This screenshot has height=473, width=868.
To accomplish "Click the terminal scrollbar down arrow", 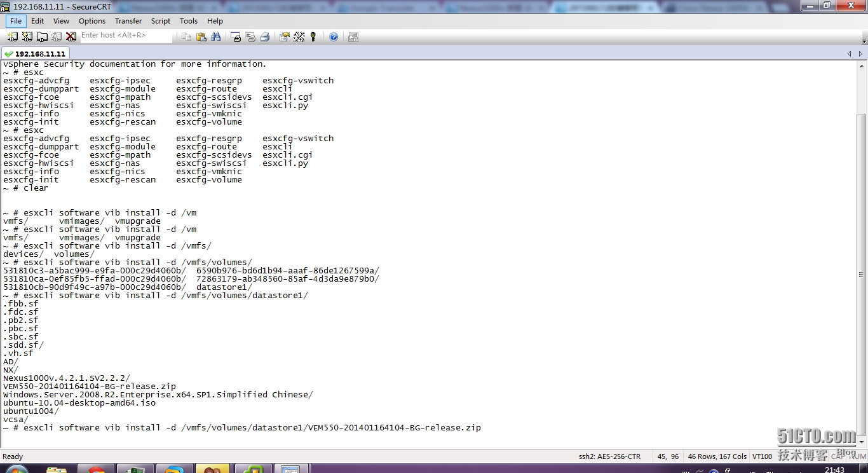I will click(862, 441).
